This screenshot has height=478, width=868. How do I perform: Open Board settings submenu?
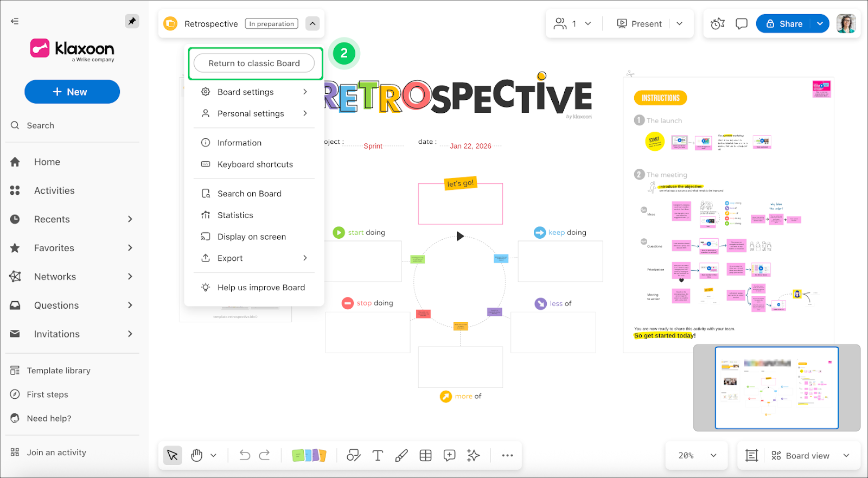coord(254,92)
